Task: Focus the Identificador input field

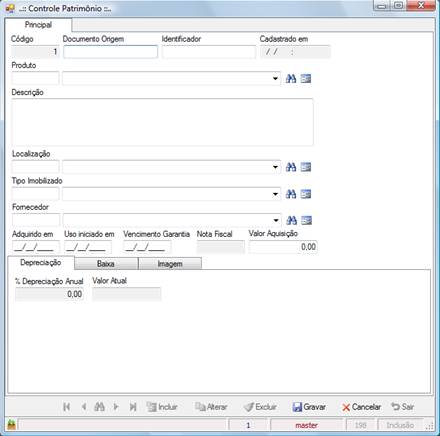Action: coord(209,52)
